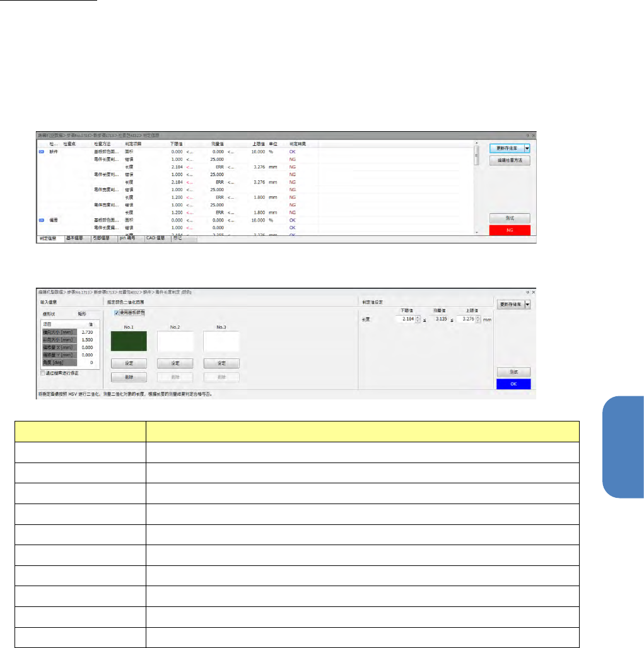Click the 缺件 row label
The height and width of the screenshot is (648, 644).
click(54, 151)
